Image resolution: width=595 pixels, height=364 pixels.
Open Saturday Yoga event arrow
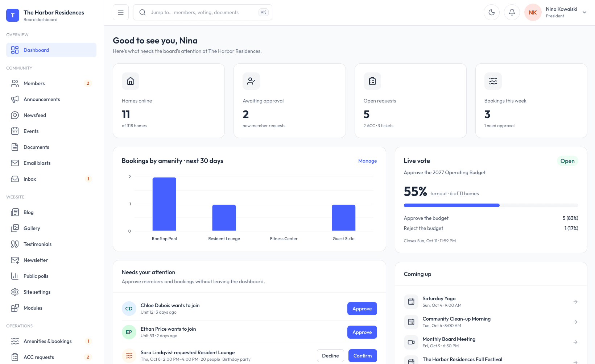coord(575,302)
